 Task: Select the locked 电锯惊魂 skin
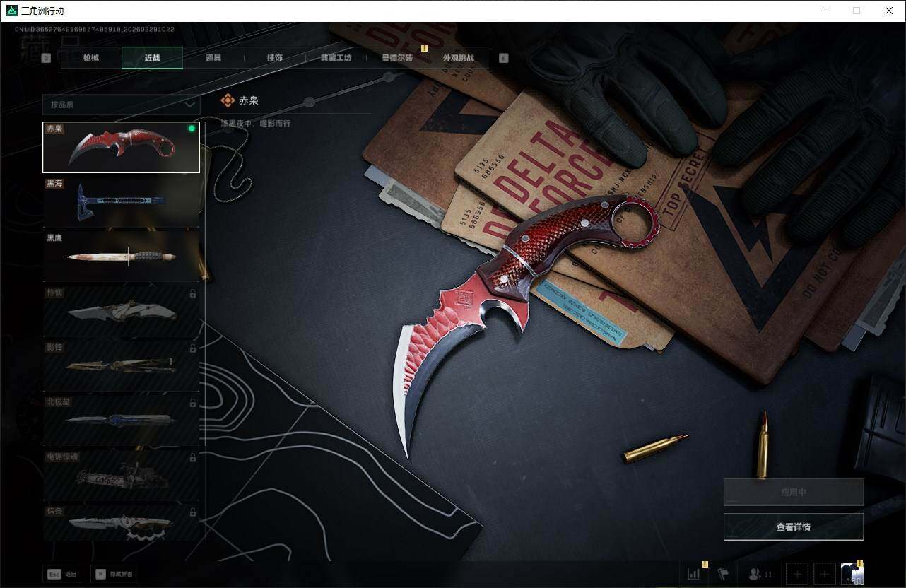pos(121,476)
